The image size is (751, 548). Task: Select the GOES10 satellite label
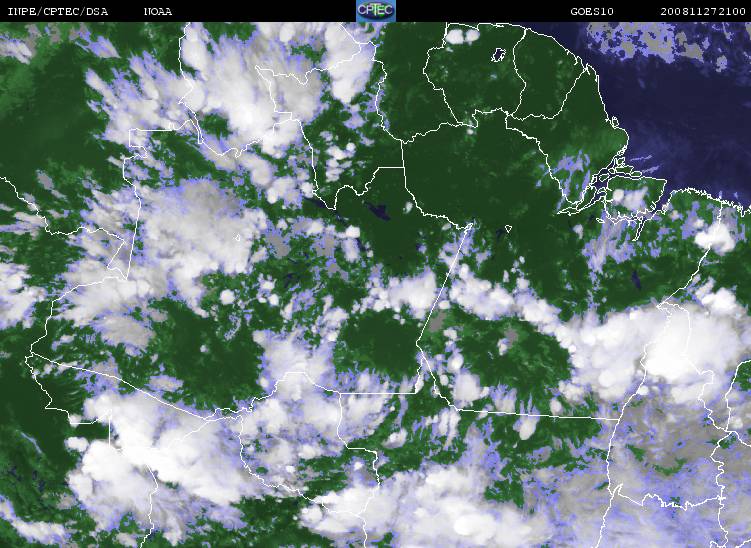[x=592, y=11]
